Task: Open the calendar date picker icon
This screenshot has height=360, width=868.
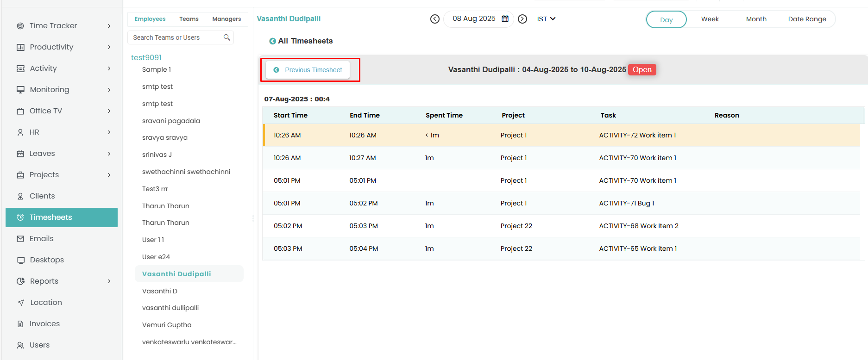Action: pyautogui.click(x=505, y=19)
